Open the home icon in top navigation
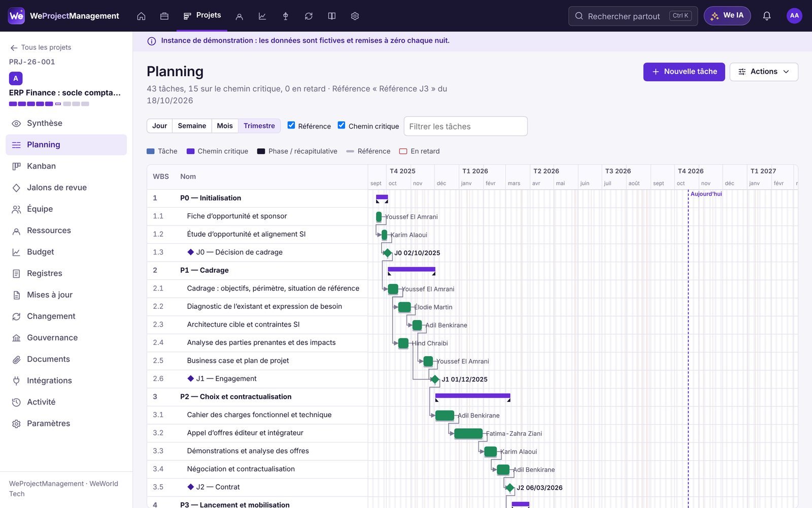The height and width of the screenshot is (508, 812). [x=141, y=16]
